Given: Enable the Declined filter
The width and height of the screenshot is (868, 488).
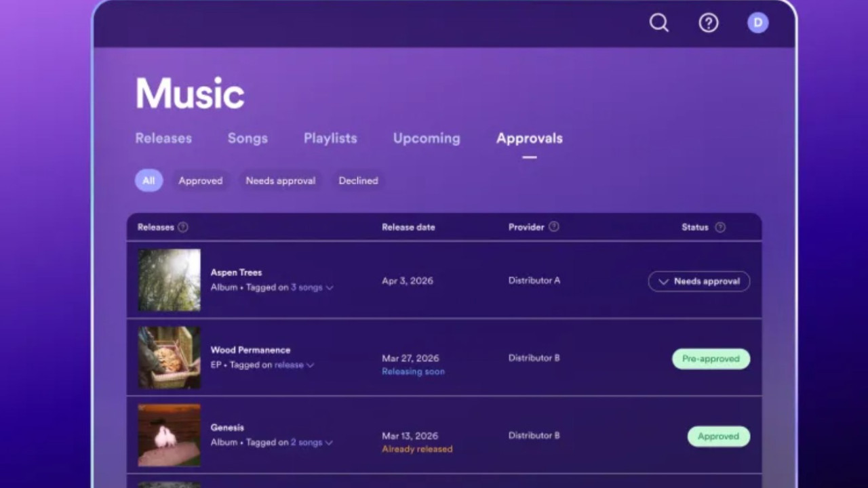Looking at the screenshot, I should (358, 180).
